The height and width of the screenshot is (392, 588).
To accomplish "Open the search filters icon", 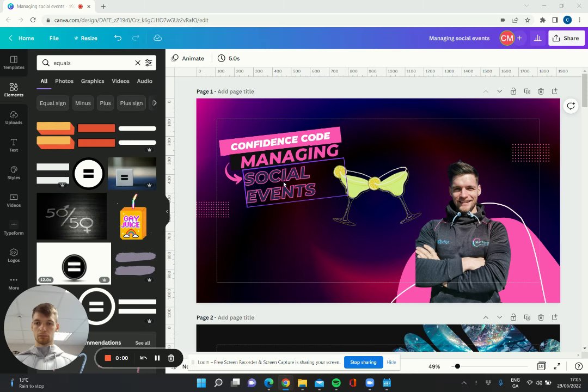I will [x=149, y=63].
